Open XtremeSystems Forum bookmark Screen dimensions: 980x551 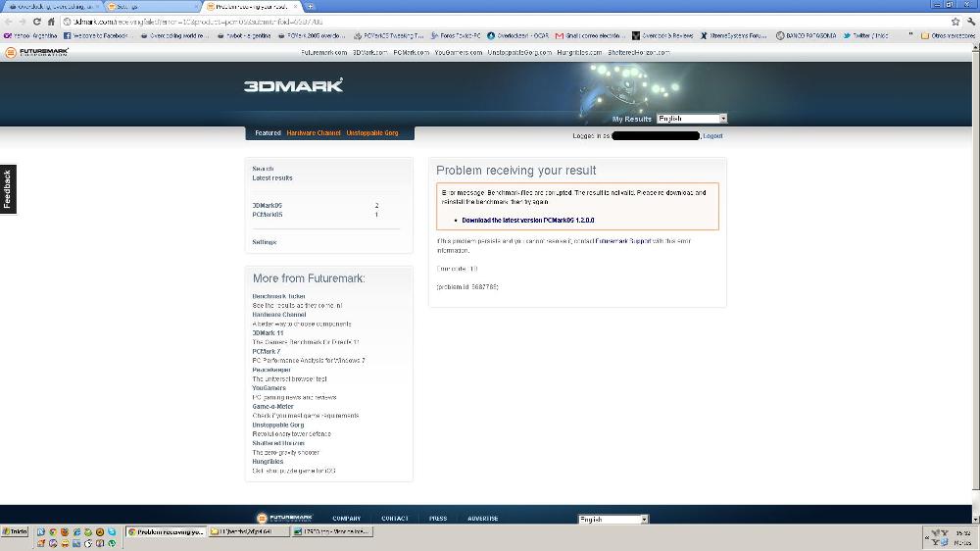point(733,35)
